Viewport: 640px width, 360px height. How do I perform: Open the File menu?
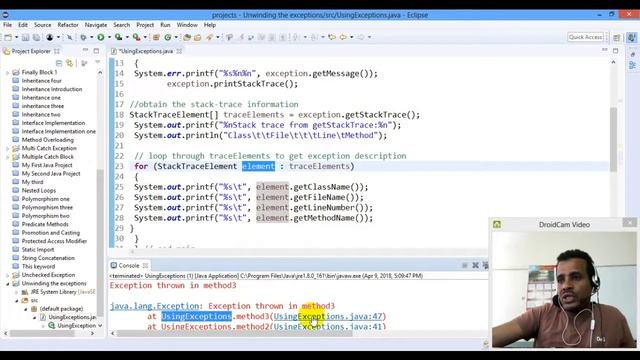pyautogui.click(x=7, y=25)
